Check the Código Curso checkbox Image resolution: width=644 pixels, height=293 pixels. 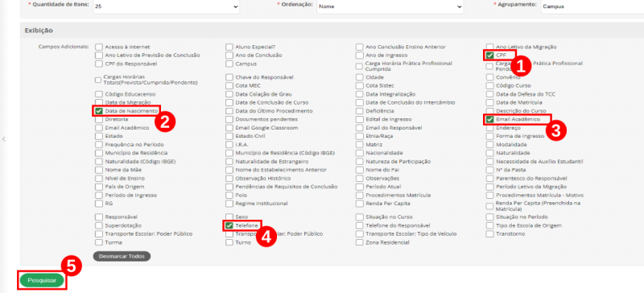pos(489,85)
